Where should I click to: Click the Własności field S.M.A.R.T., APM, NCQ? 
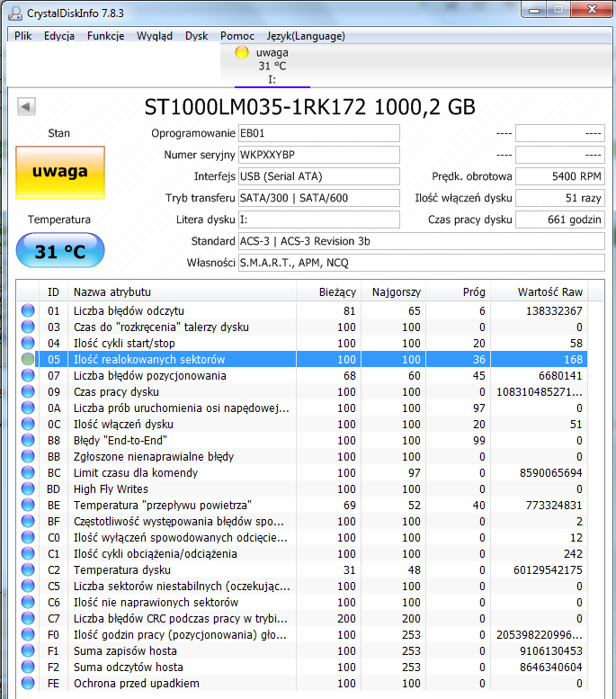pyautogui.click(x=422, y=263)
